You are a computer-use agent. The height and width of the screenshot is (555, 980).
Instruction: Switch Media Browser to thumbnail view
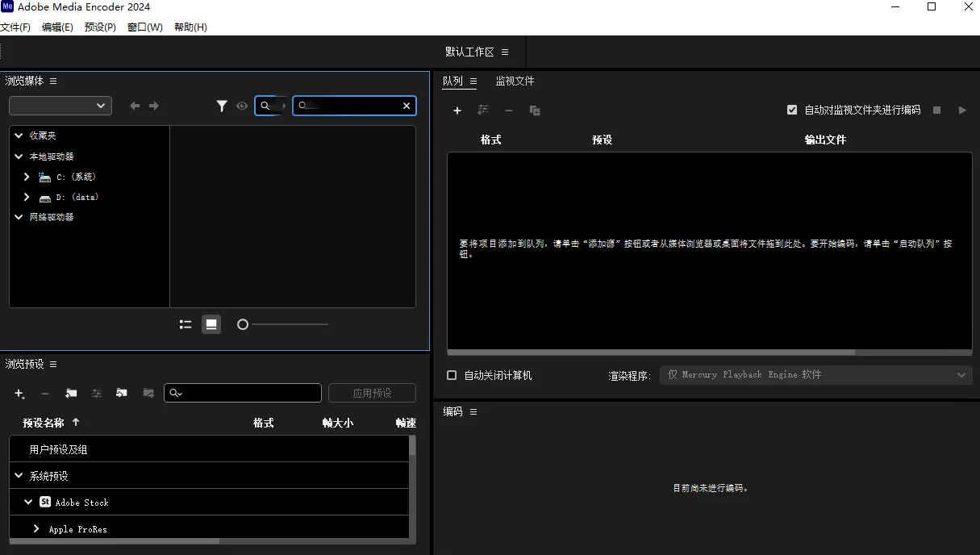click(x=211, y=324)
